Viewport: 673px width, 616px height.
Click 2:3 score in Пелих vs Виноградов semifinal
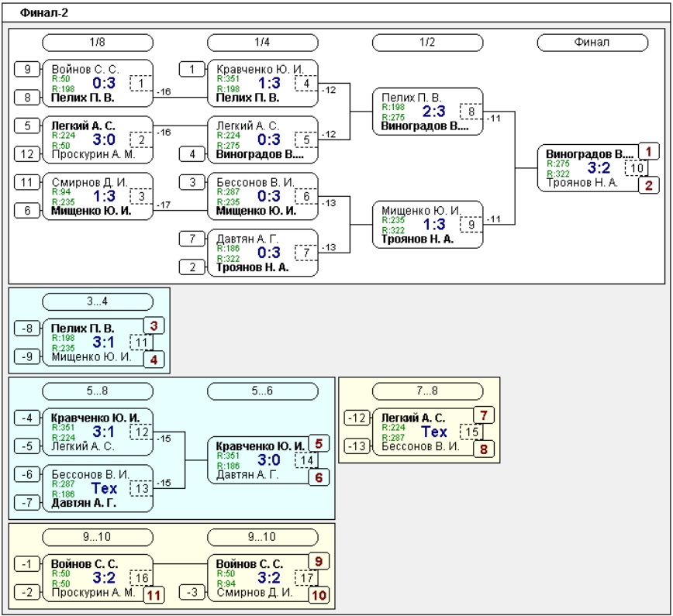(x=434, y=112)
